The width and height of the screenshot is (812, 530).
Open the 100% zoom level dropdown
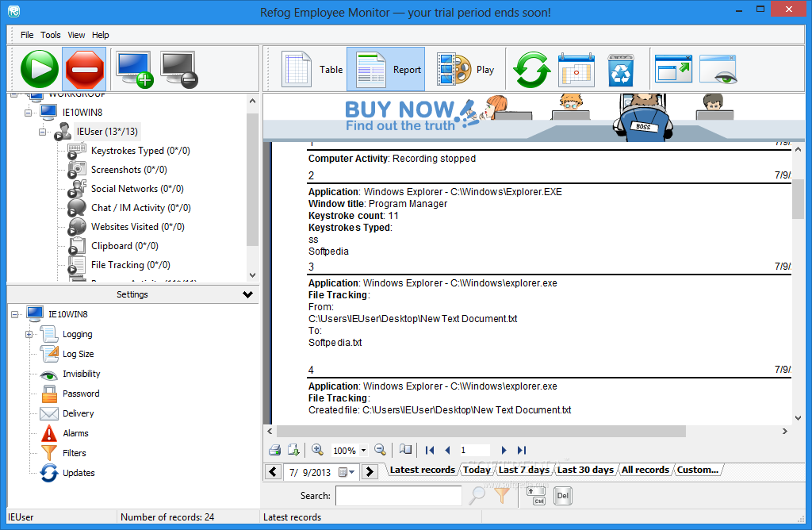coord(363,450)
